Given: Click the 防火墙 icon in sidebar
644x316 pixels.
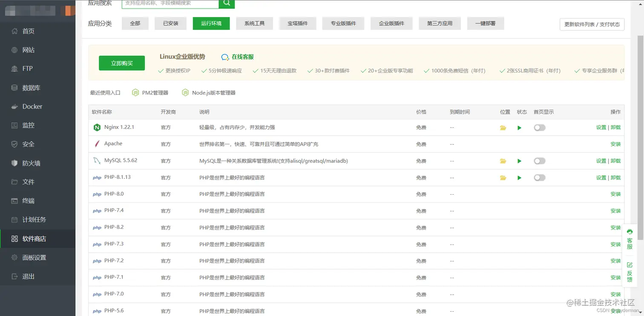Looking at the screenshot, I should pyautogui.click(x=14, y=163).
